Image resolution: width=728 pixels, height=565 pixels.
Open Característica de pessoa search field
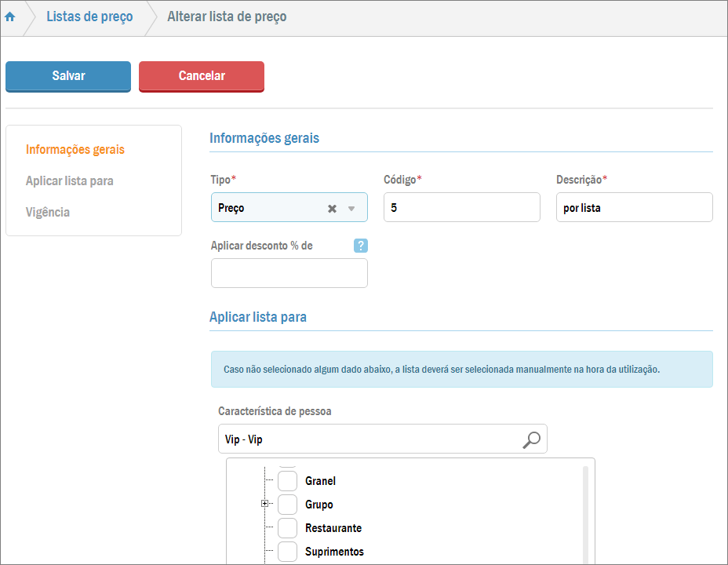pyautogui.click(x=369, y=439)
